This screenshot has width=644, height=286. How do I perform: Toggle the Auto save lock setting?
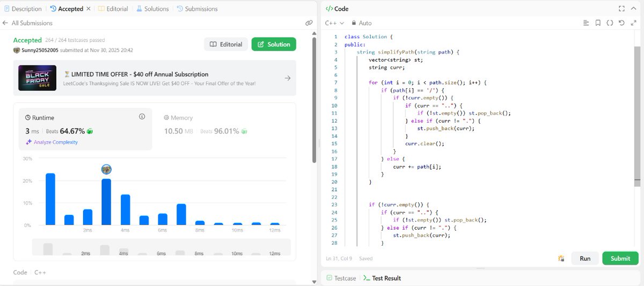(x=362, y=23)
